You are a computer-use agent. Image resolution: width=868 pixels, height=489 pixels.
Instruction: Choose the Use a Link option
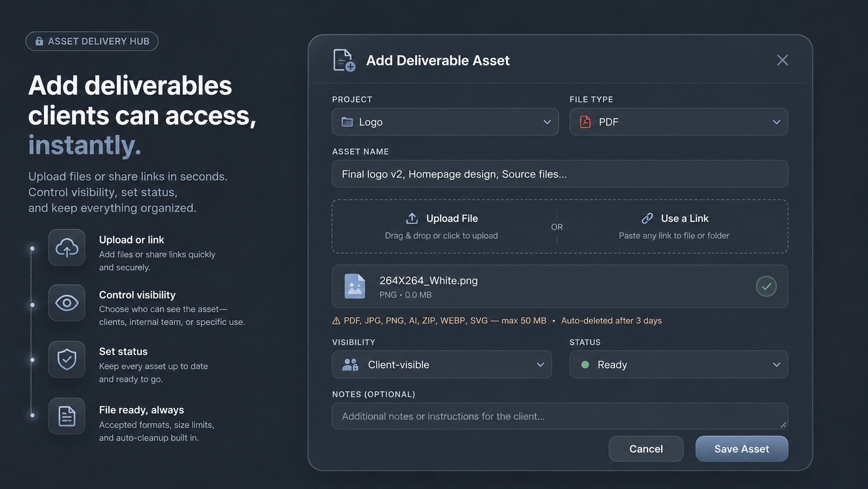coord(674,227)
